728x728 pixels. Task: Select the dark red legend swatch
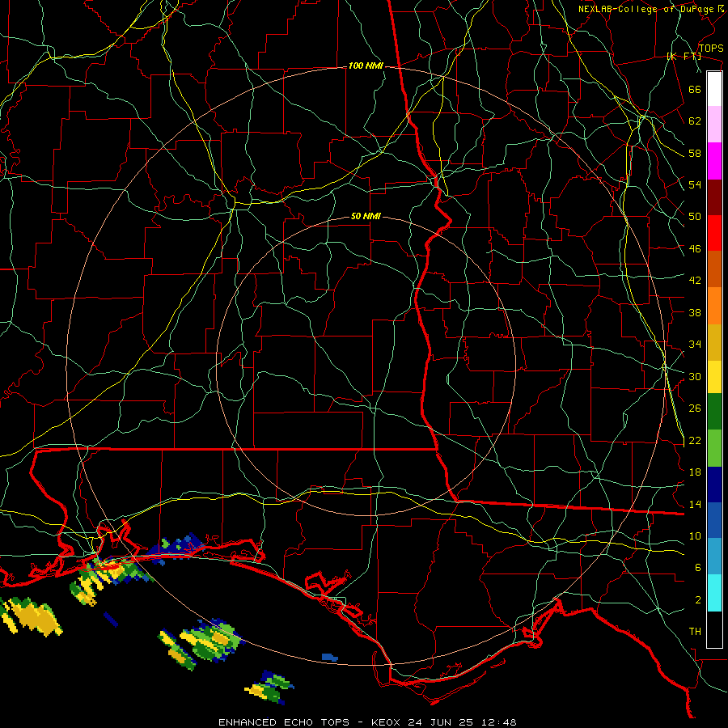[x=714, y=197]
